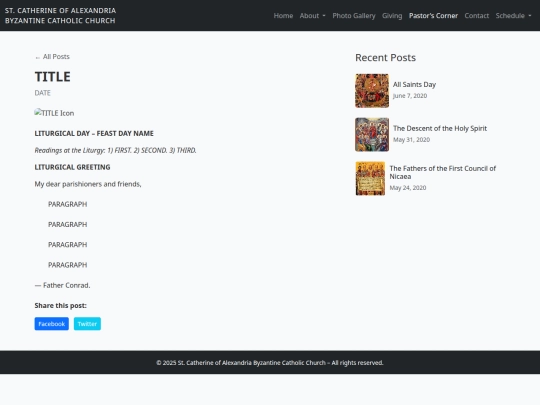The image size is (540, 405).
Task: Click the May 24, 2020 date
Action: [408, 188]
